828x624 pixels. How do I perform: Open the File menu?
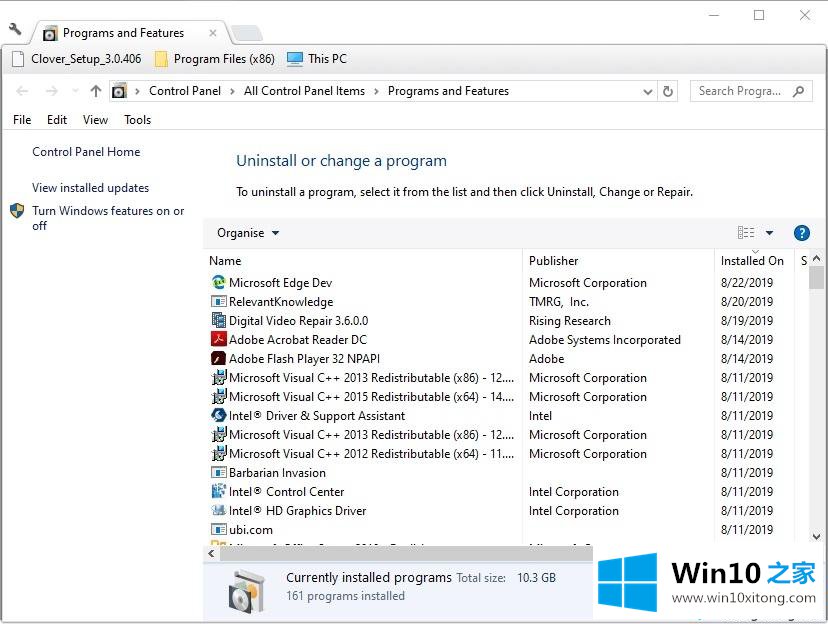point(22,120)
